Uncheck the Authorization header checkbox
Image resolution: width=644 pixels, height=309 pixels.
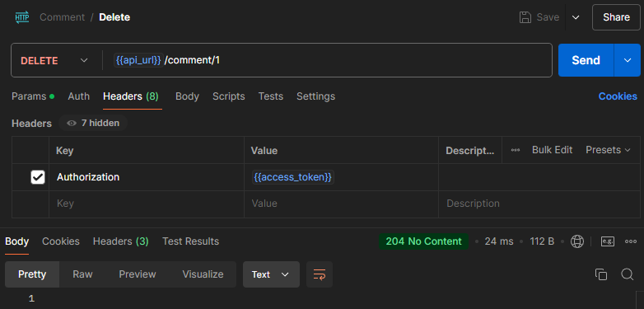[38, 177]
